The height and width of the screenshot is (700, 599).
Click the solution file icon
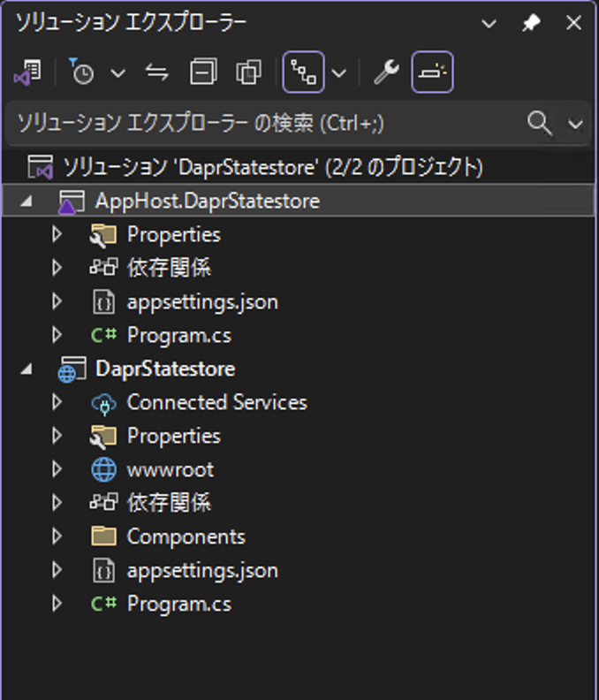40,167
